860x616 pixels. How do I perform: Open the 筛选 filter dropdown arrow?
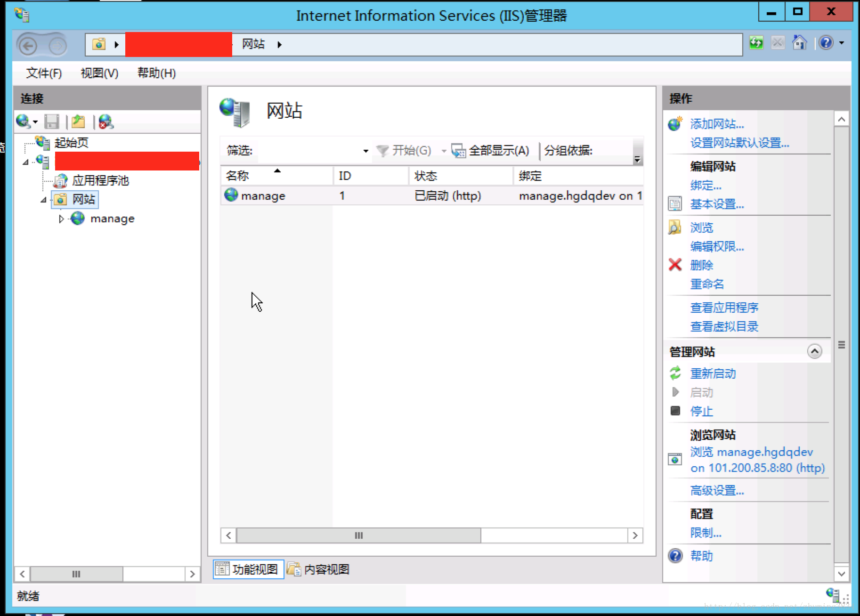pos(366,151)
